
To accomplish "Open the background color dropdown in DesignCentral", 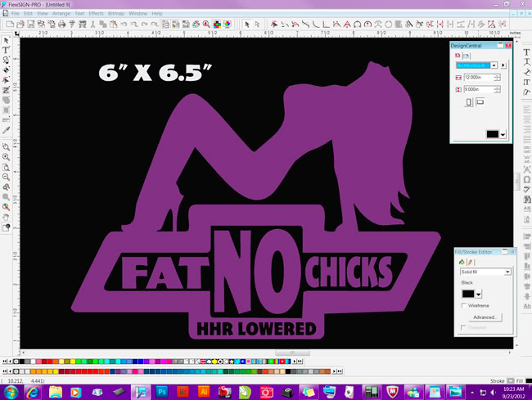I will click(503, 134).
